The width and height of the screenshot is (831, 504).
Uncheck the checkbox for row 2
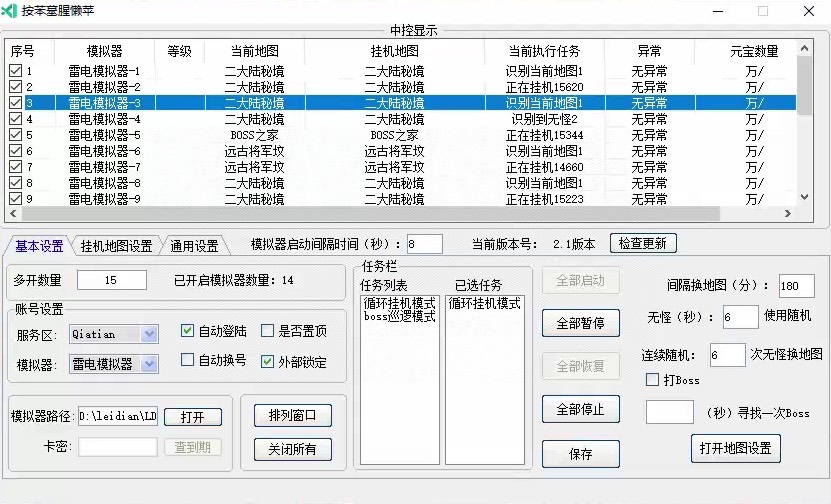coord(15,86)
